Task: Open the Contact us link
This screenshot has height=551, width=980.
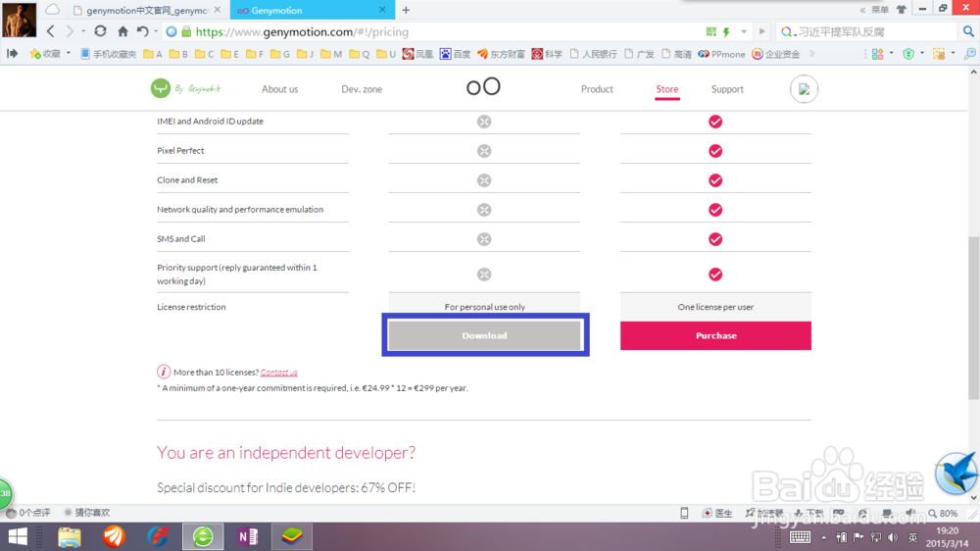Action: click(x=278, y=373)
